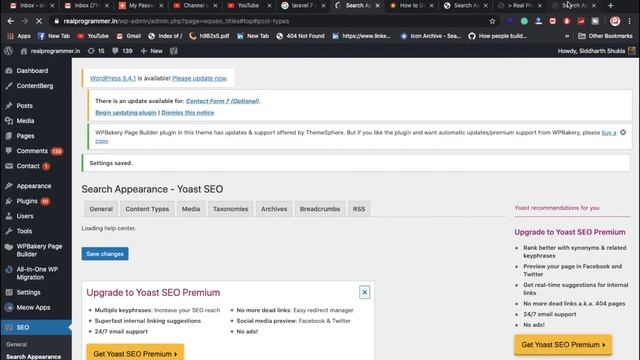The image size is (640, 360).
Task: Open the YouTube bookmark
Action: (x=93, y=36)
